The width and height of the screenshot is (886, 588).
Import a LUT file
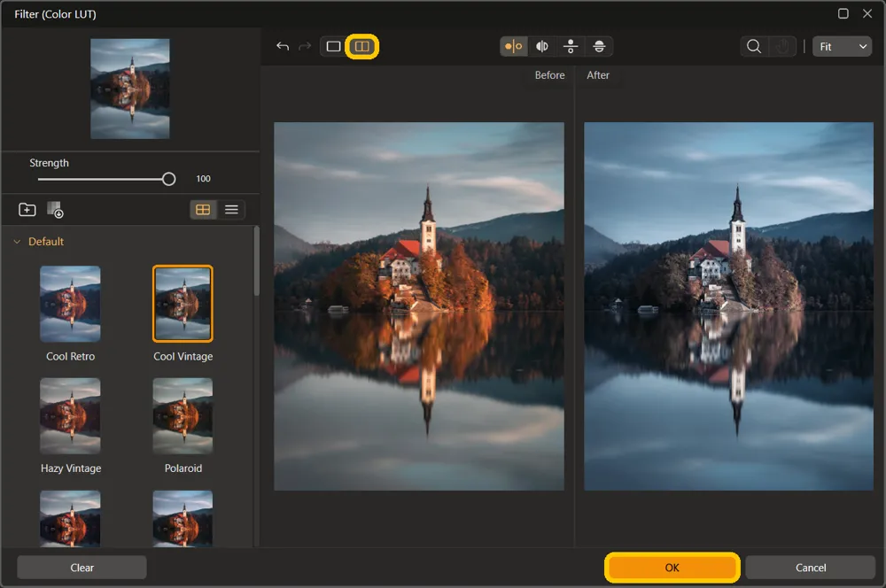pyautogui.click(x=55, y=210)
